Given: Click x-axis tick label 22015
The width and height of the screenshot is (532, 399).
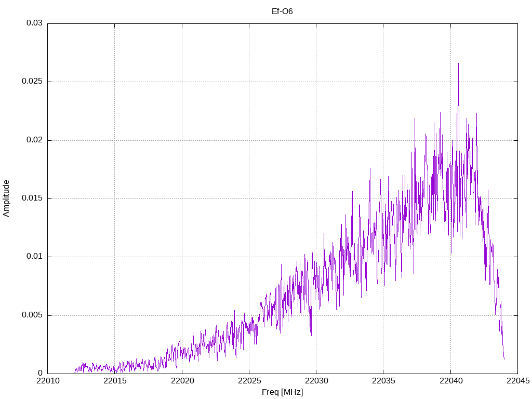Looking at the screenshot, I should pyautogui.click(x=115, y=381).
